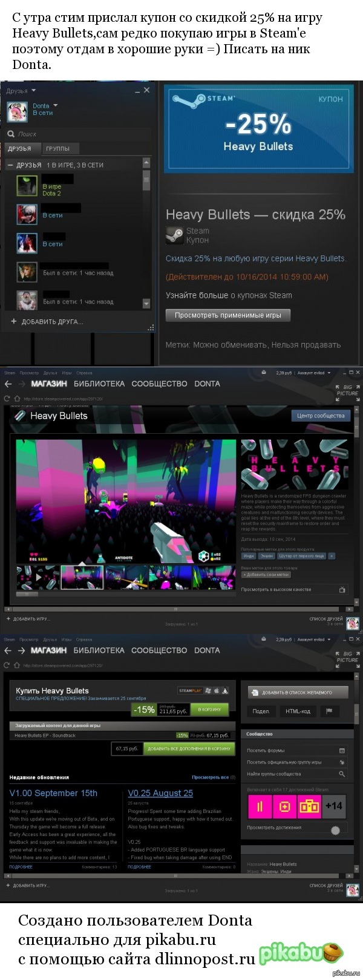Open the first pink achievement icon
This screenshot has height=980, width=363.
tap(260, 806)
